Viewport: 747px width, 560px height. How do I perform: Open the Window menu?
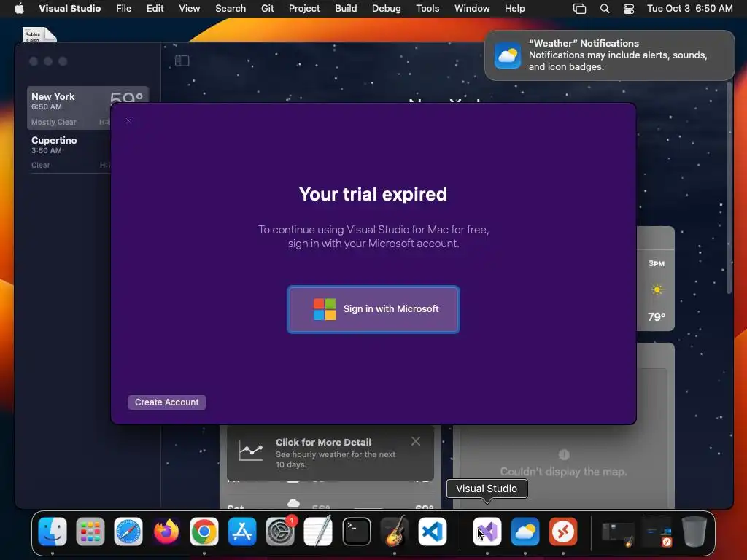[472, 8]
